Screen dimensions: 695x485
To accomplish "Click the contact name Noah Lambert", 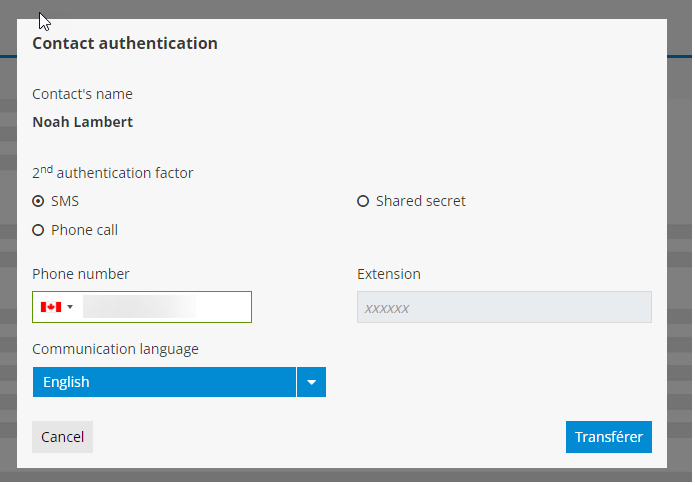I will [x=83, y=122].
